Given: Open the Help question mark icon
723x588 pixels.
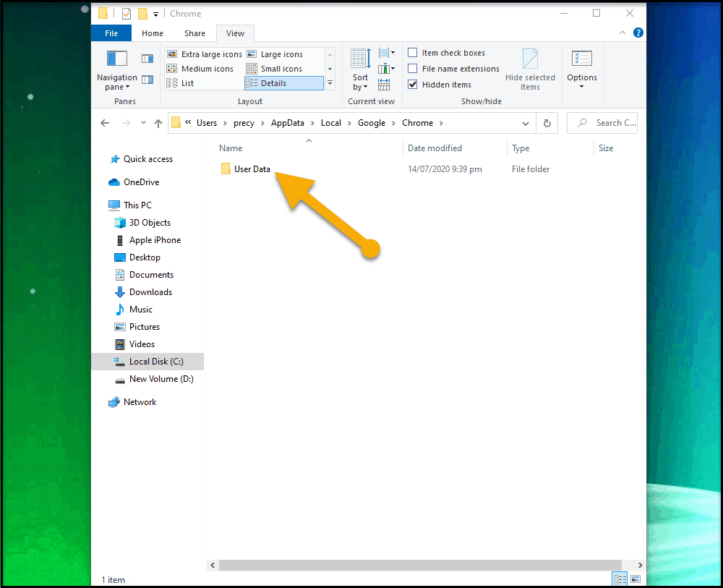Looking at the screenshot, I should (x=638, y=33).
